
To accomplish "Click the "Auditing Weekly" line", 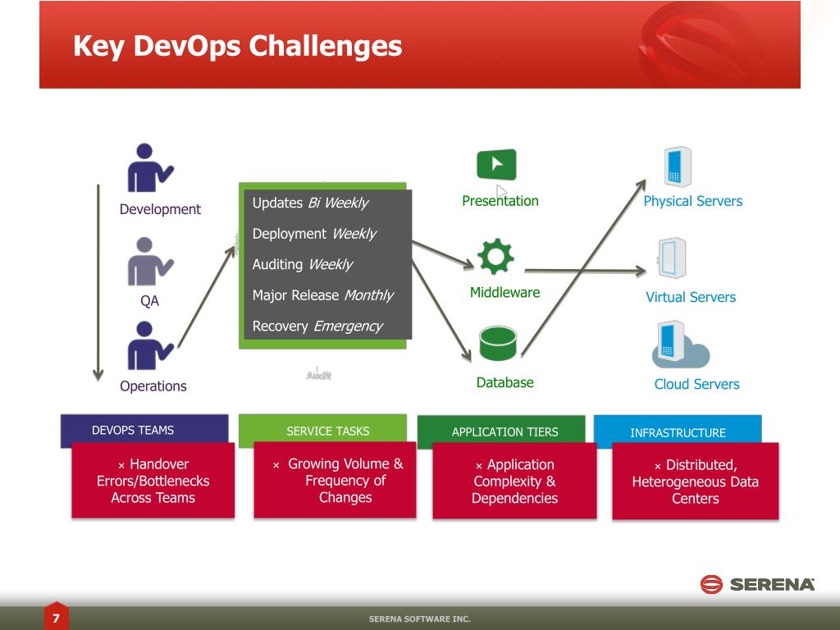I will [303, 265].
